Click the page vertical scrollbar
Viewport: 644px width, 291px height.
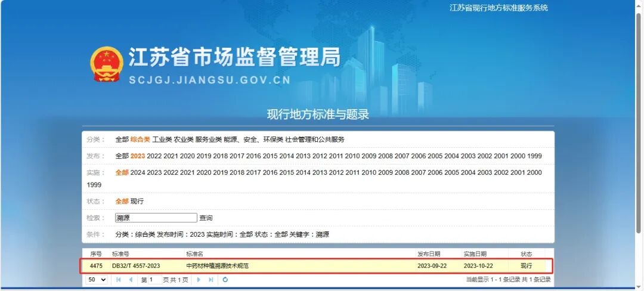pos(639,123)
